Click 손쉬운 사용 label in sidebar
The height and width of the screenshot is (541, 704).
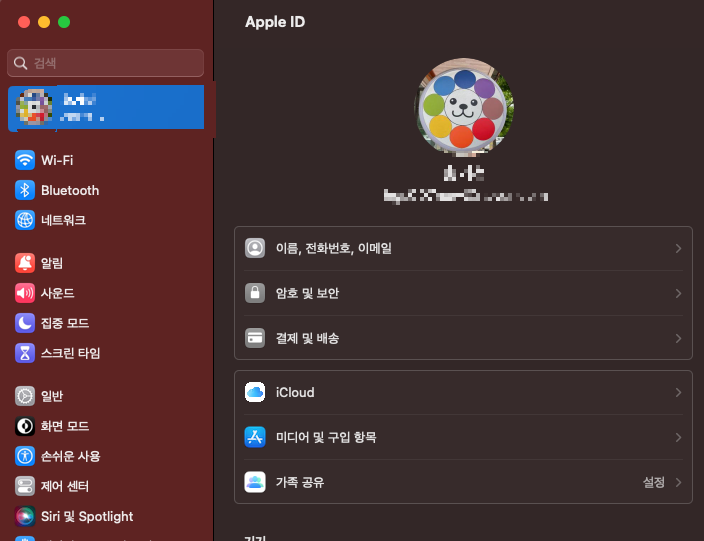(70, 456)
